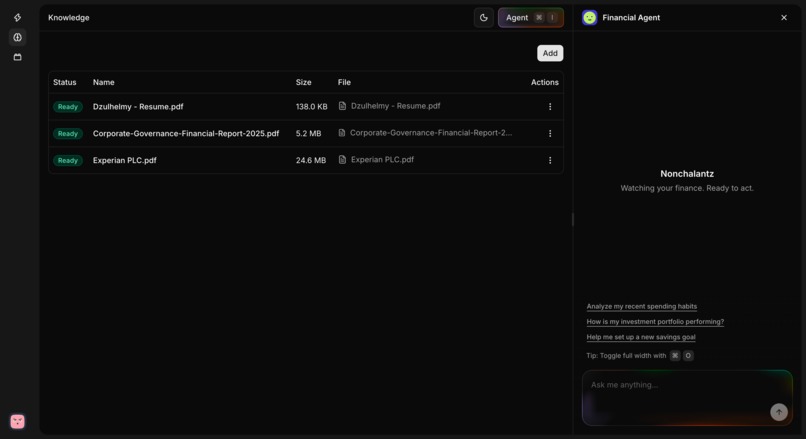The width and height of the screenshot is (806, 439).
Task: Click the Financial Agent avatar icon
Action: coord(590,17)
